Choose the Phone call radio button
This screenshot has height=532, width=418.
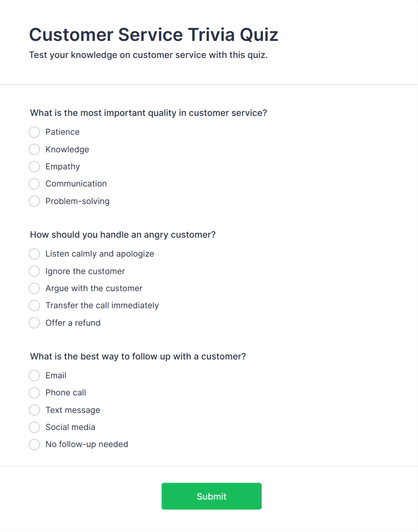35,393
